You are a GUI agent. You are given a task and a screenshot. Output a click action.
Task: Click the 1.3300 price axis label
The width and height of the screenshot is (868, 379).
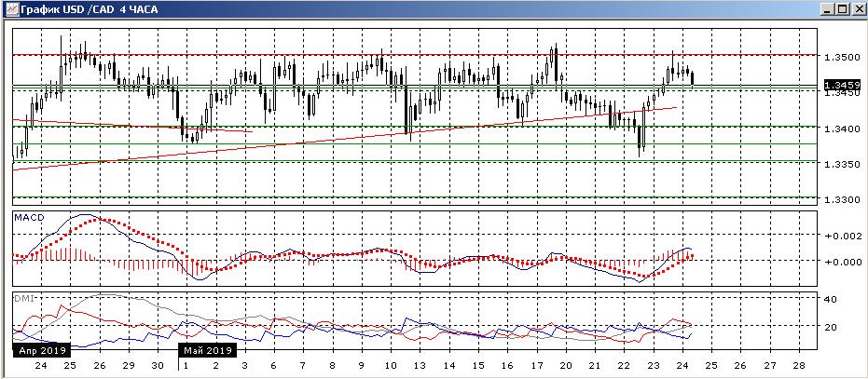(841, 200)
